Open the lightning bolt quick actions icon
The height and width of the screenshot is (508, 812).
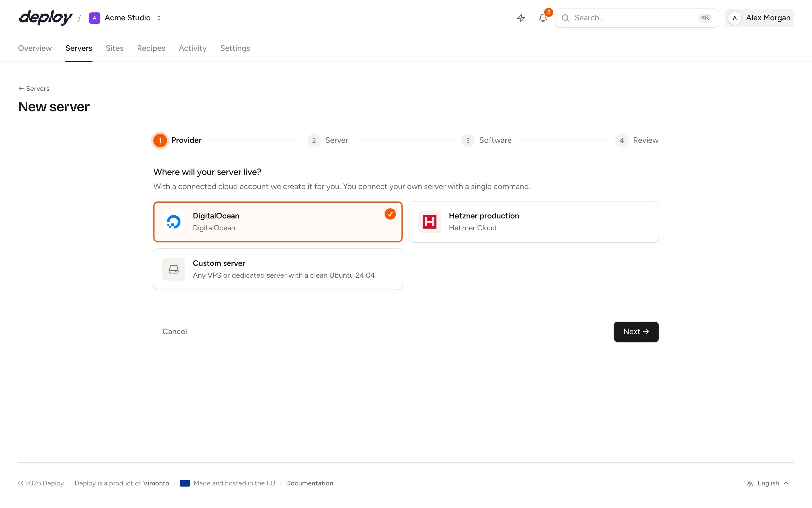click(521, 18)
